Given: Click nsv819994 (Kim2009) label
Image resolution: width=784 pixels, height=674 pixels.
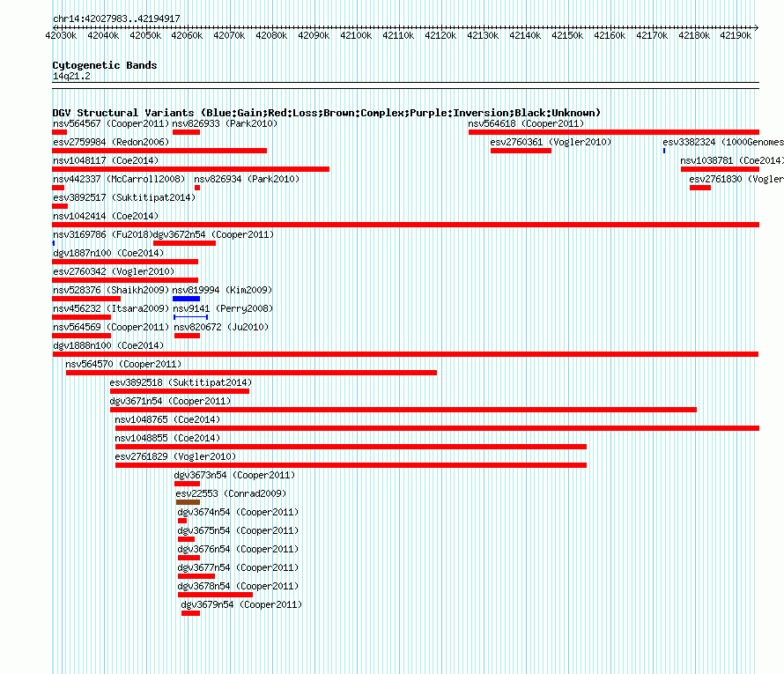Looking at the screenshot, I should click(x=222, y=290).
